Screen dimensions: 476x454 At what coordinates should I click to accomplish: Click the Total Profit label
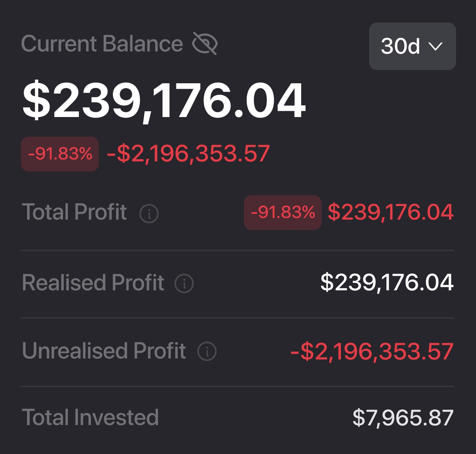click(x=74, y=212)
